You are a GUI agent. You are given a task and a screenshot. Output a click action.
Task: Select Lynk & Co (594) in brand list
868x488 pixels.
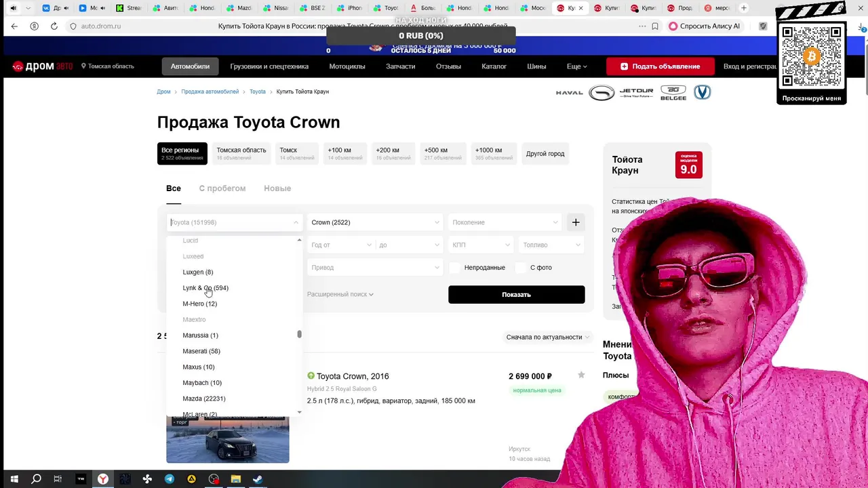tap(205, 288)
